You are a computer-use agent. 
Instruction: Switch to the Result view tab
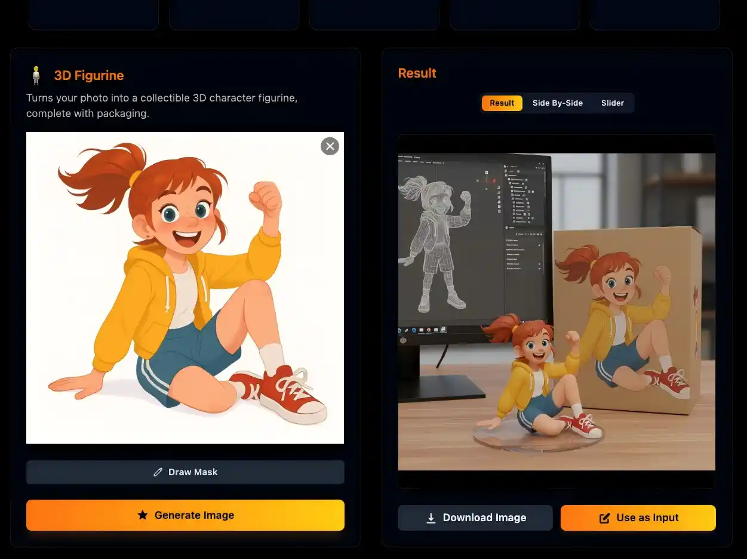tap(502, 103)
